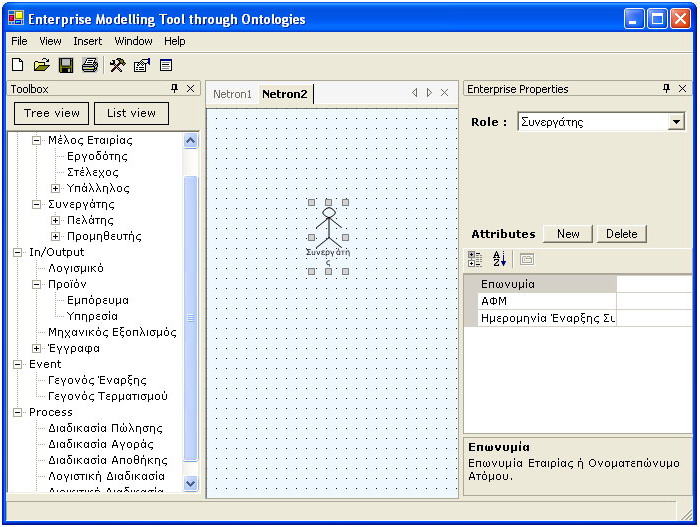Expand the Έγγραφα node

[37, 348]
